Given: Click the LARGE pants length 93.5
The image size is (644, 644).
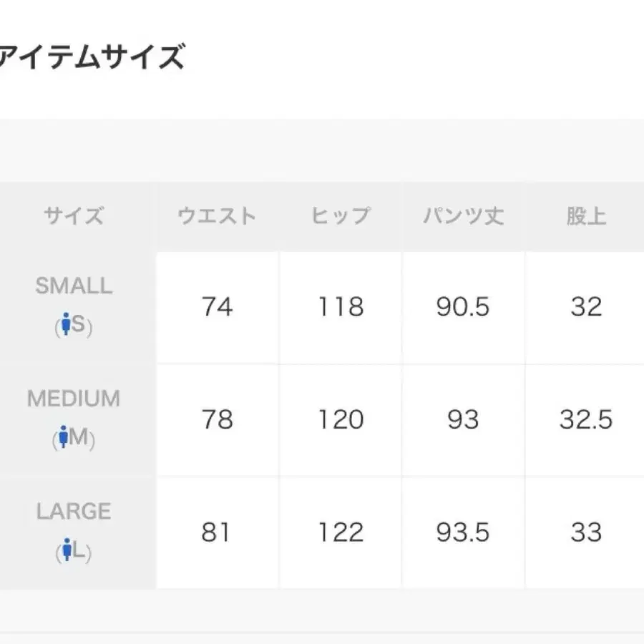Looking at the screenshot, I should tap(463, 532).
